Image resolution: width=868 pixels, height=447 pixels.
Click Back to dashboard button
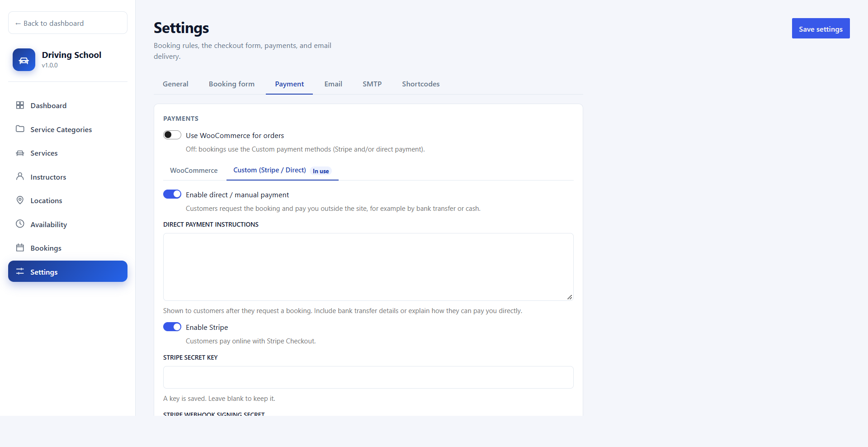coord(68,23)
